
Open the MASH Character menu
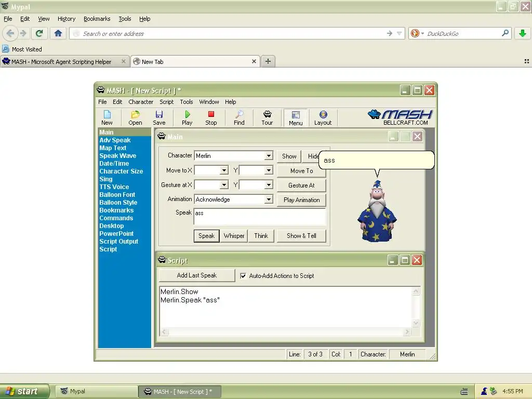point(141,102)
